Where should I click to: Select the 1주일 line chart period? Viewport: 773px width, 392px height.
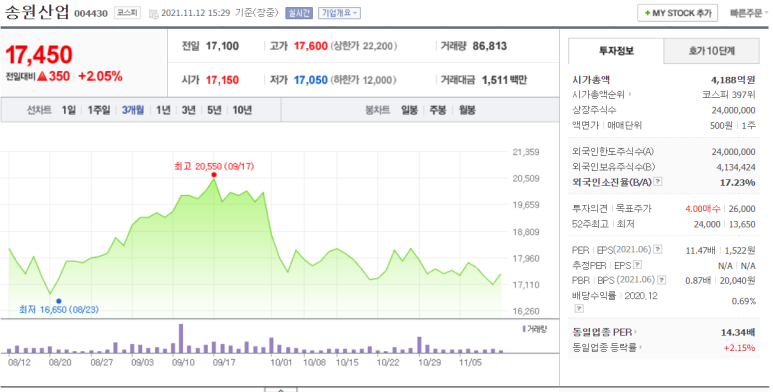(99, 110)
